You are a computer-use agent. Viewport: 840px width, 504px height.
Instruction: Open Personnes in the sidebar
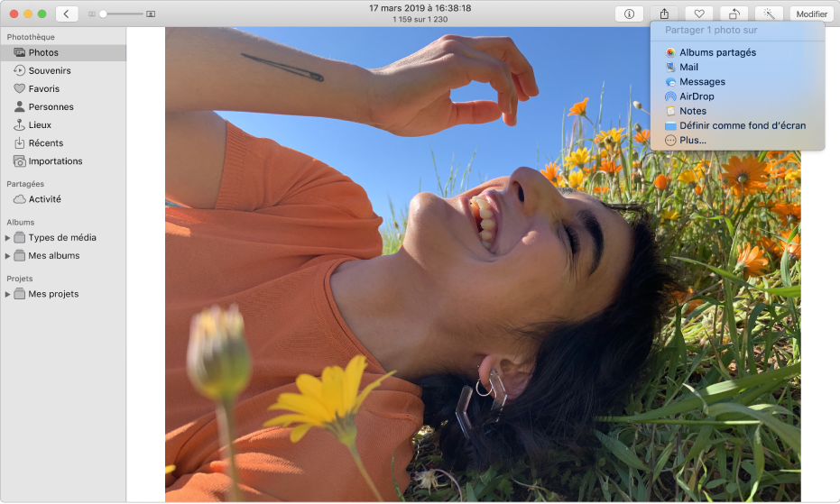point(51,106)
